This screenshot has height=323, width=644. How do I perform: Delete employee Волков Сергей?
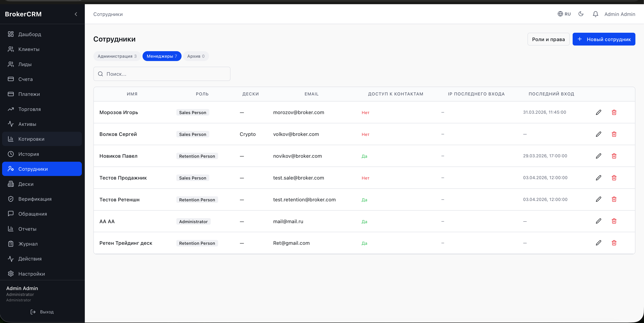point(614,134)
